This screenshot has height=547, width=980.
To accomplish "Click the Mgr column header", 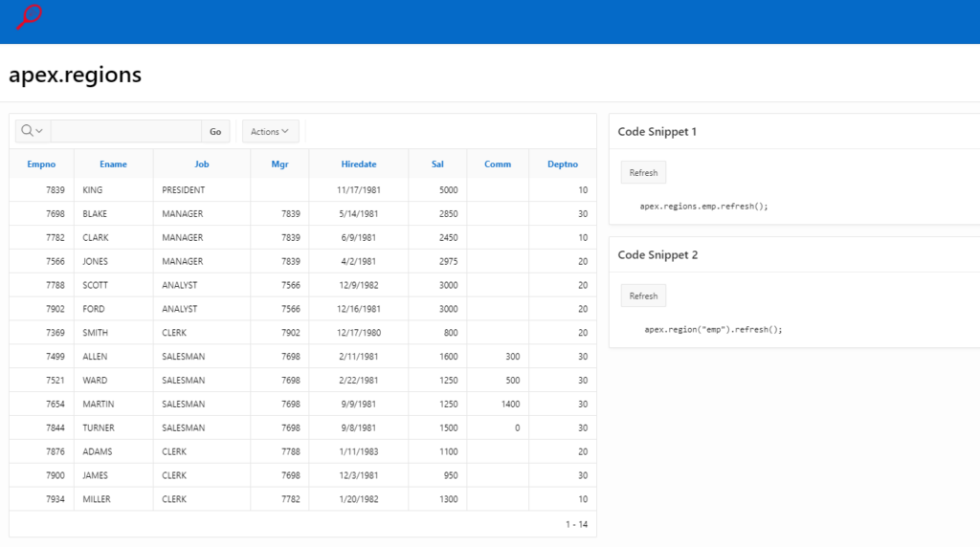I will pyautogui.click(x=279, y=164).
